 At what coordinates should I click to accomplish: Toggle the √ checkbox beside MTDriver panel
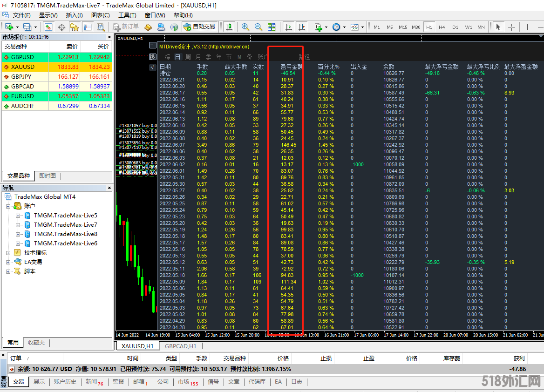(x=152, y=68)
